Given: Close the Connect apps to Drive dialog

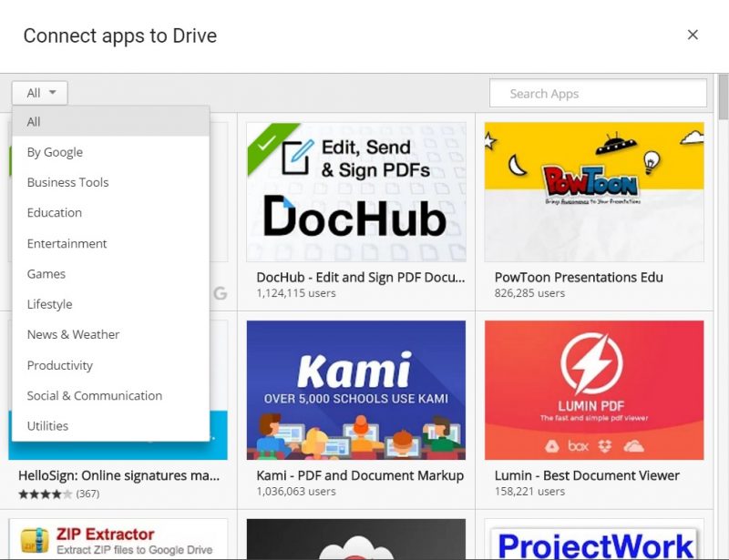Looking at the screenshot, I should tap(693, 35).
